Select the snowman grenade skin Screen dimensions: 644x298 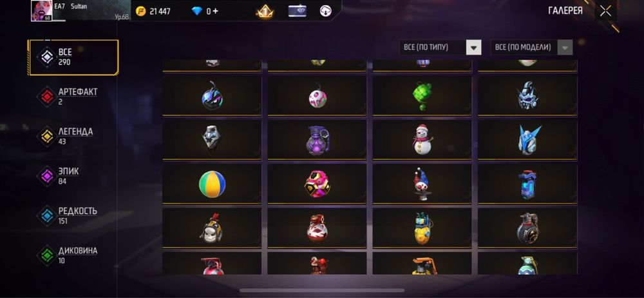click(422, 140)
